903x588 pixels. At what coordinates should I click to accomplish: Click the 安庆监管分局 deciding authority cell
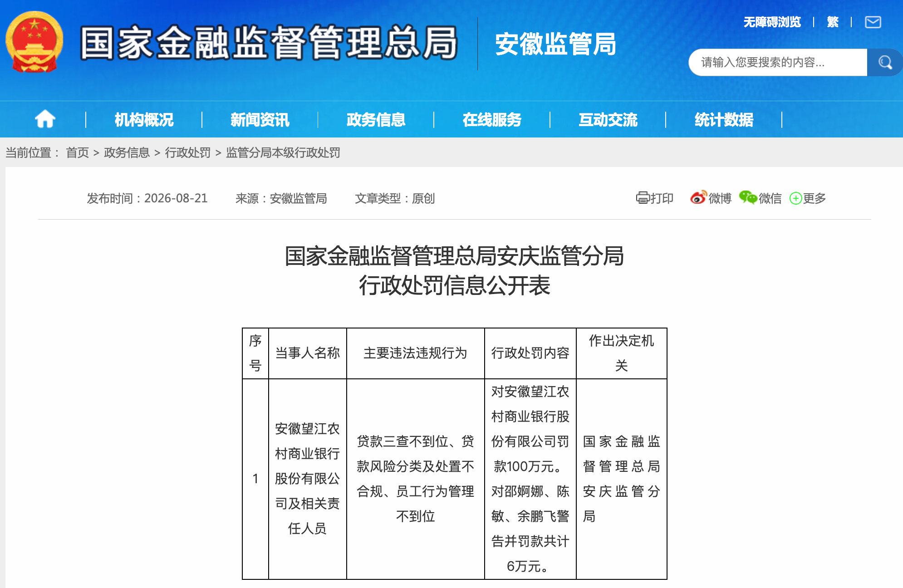(621, 479)
